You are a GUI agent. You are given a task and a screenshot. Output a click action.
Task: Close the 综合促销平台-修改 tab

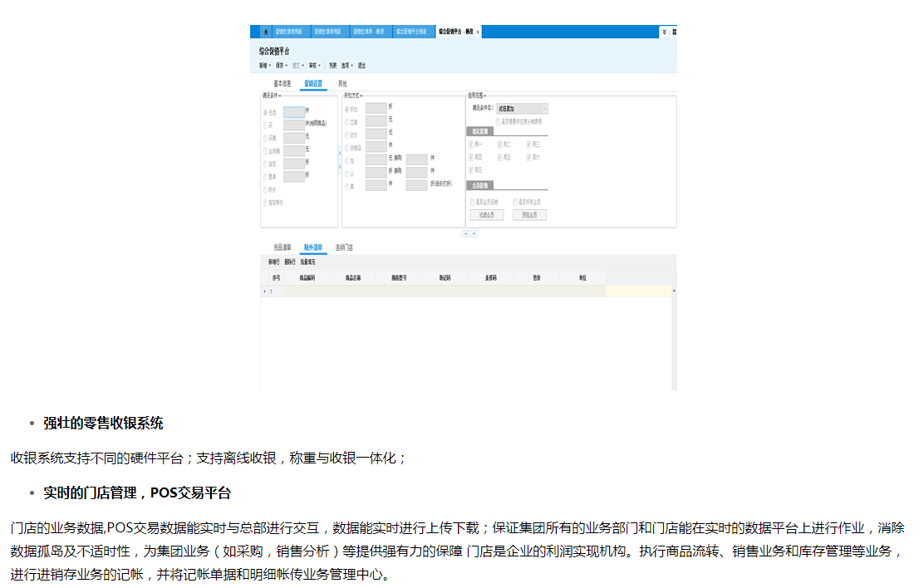point(478,32)
